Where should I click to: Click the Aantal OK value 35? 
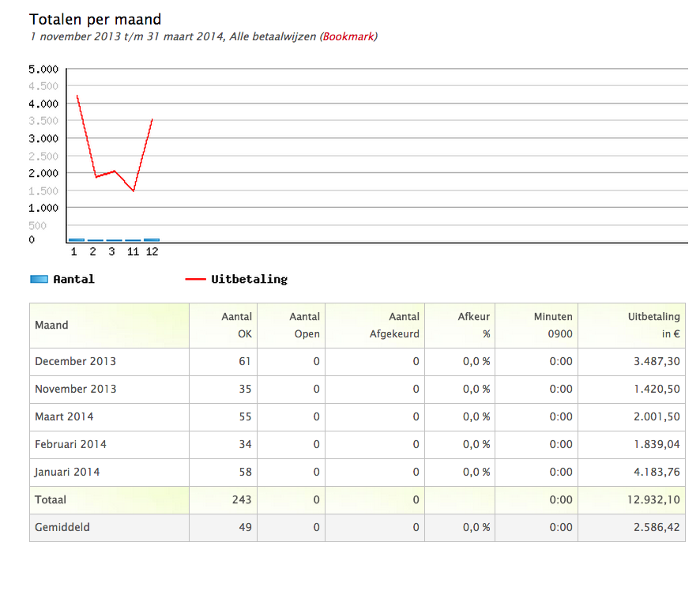point(245,389)
